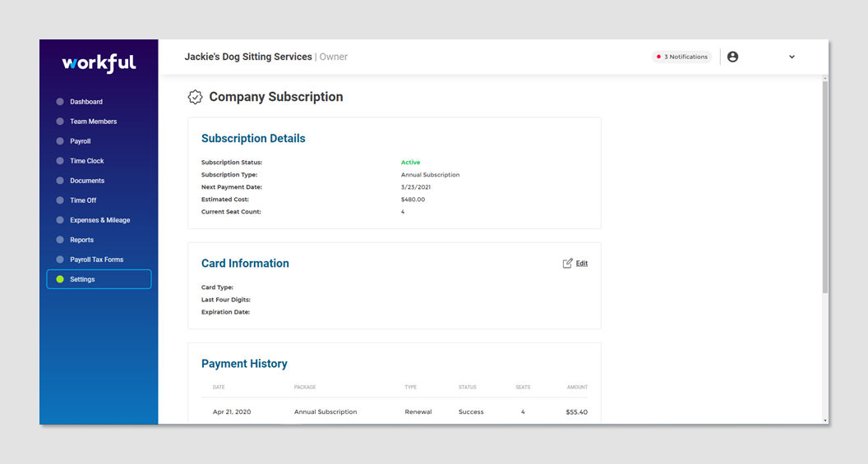This screenshot has height=464, width=868.
Task: Click the scrollbar down arrow
Action: pyautogui.click(x=824, y=420)
